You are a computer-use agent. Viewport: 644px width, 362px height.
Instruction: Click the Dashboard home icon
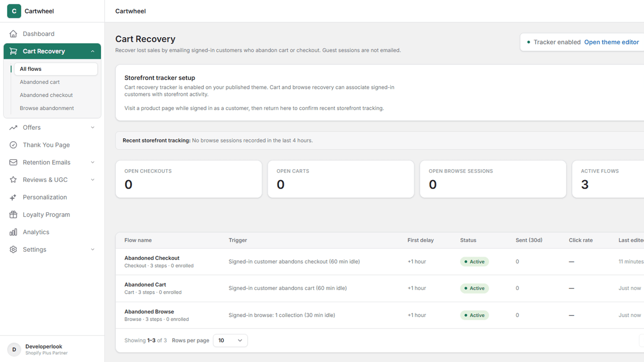coord(13,34)
